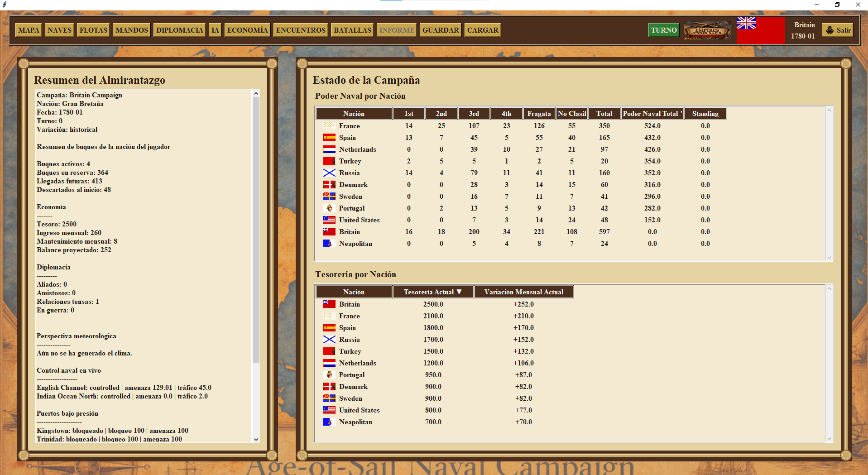The image size is (868, 475).
Task: Click Denmark flag in naval table
Action: [329, 185]
